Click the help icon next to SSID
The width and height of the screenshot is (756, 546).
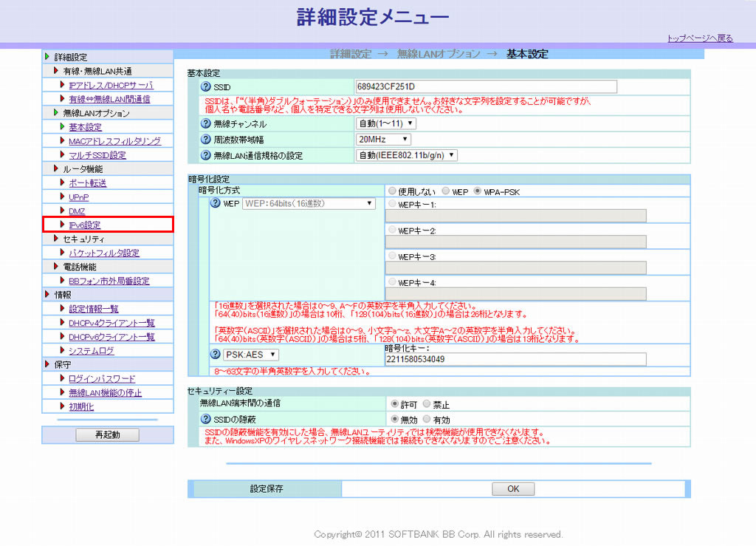pyautogui.click(x=206, y=87)
